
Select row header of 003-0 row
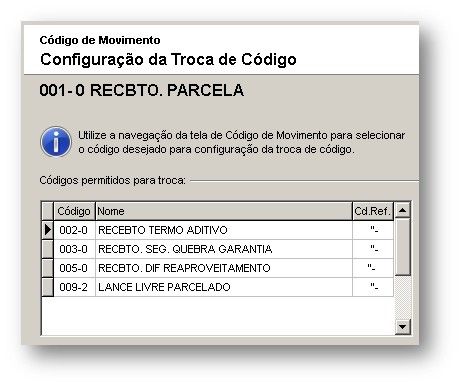point(48,249)
